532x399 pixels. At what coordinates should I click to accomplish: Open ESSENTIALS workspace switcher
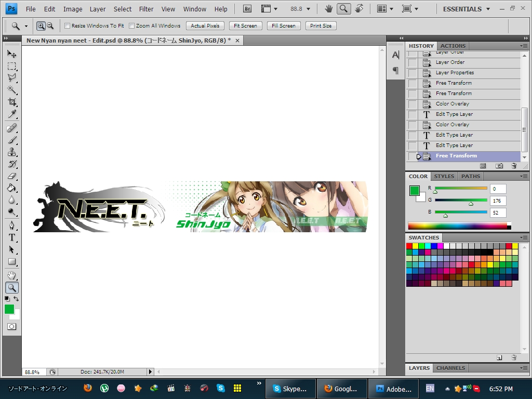click(x=467, y=9)
